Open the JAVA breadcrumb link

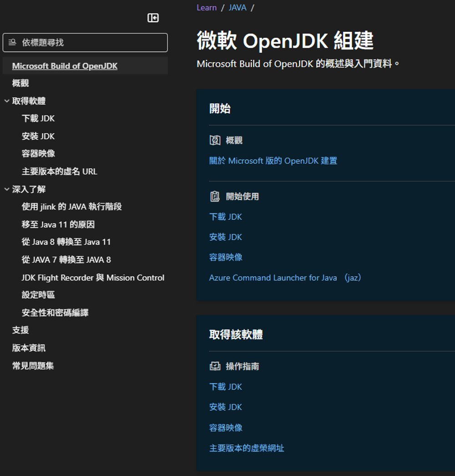pos(238,8)
